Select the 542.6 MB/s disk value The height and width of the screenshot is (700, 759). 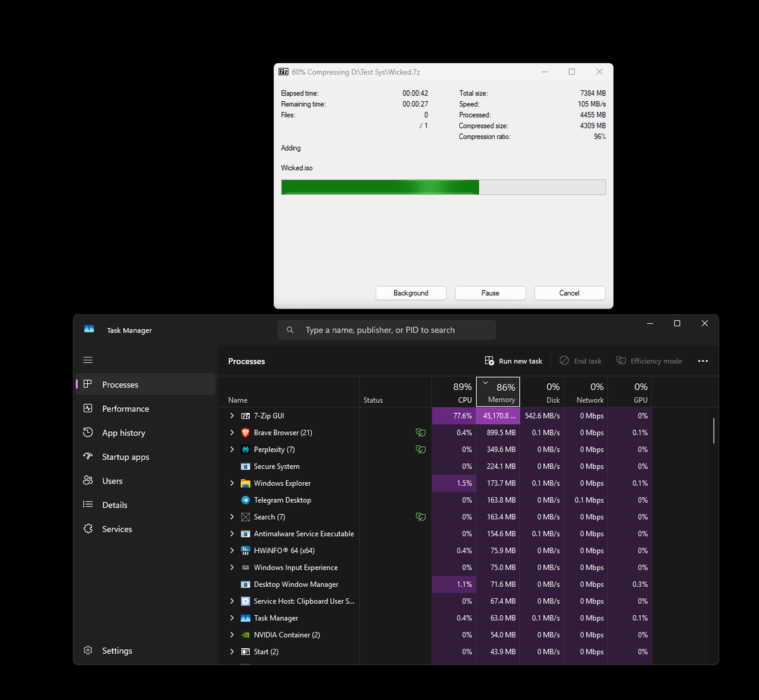(x=542, y=416)
